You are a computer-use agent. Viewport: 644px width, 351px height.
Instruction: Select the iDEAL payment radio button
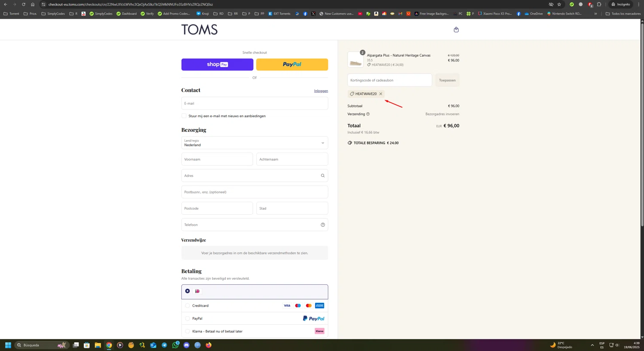point(188,291)
